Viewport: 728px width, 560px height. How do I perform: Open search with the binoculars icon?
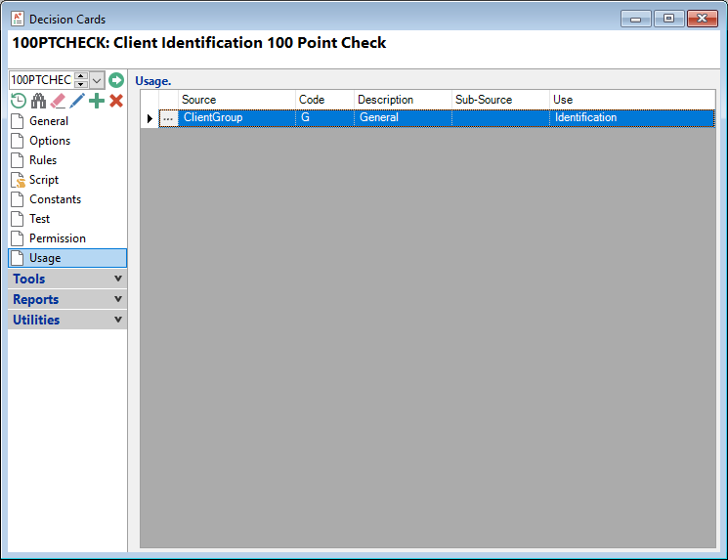point(38,101)
